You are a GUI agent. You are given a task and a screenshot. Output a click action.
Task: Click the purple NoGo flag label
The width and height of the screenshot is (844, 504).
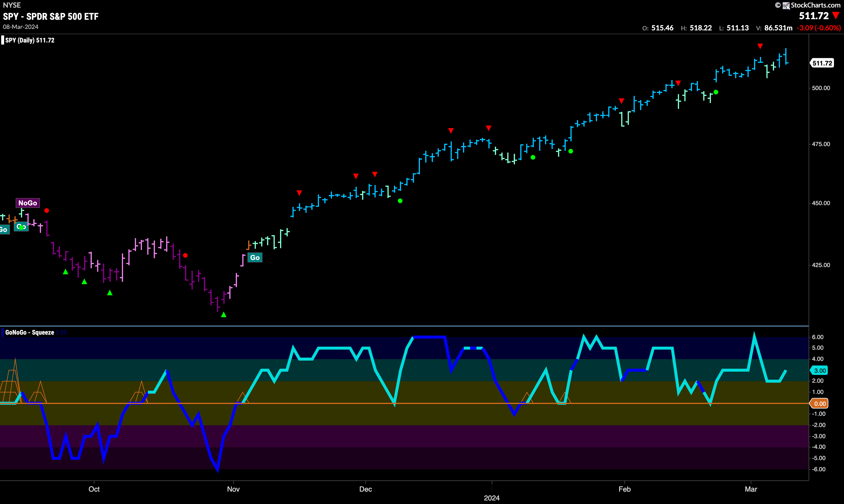(27, 203)
